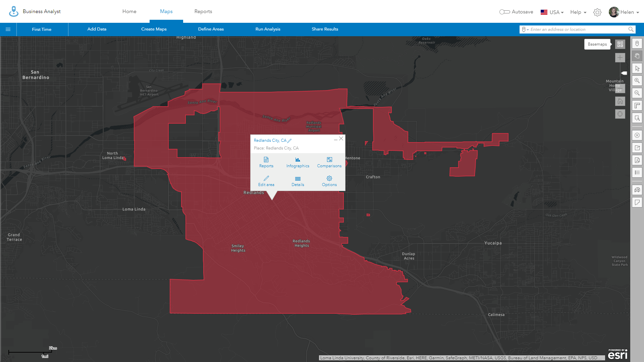Image resolution: width=644 pixels, height=362 pixels.
Task: Open the Help dropdown menu
Action: [x=578, y=12]
